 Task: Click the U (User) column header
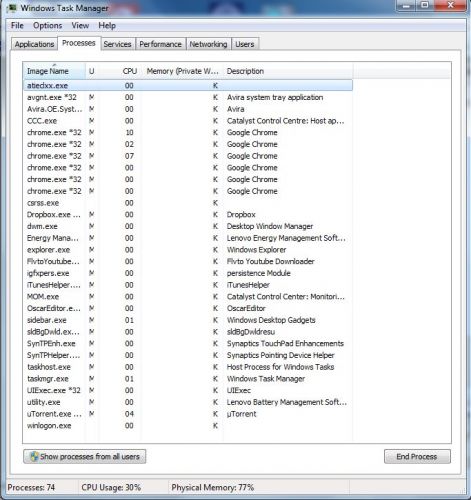92,71
